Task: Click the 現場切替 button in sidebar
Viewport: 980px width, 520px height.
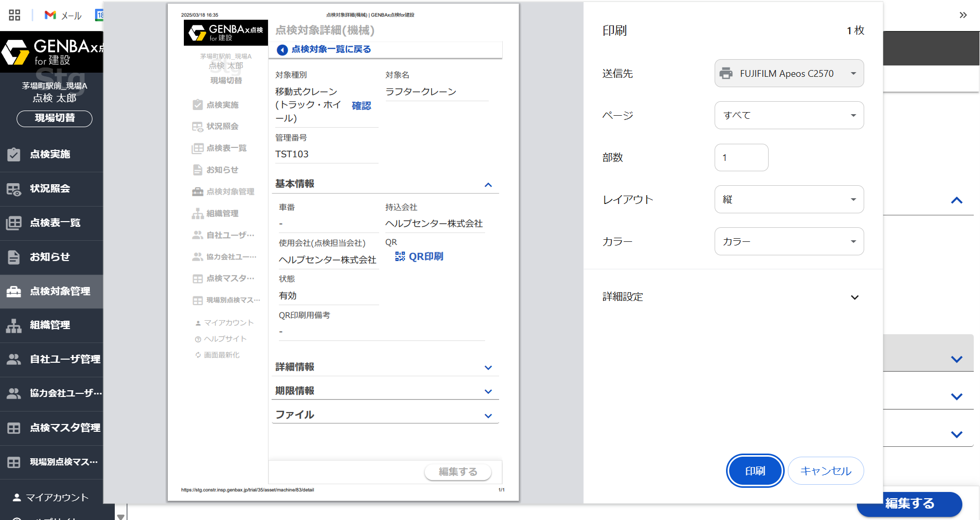Action: tap(55, 118)
